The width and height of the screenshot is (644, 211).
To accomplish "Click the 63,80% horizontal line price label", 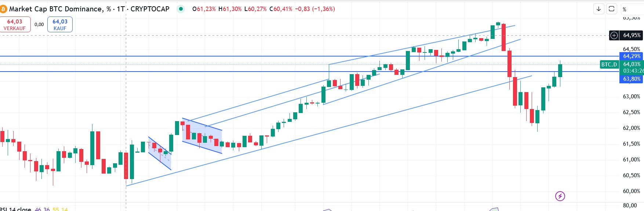I will pyautogui.click(x=632, y=79).
